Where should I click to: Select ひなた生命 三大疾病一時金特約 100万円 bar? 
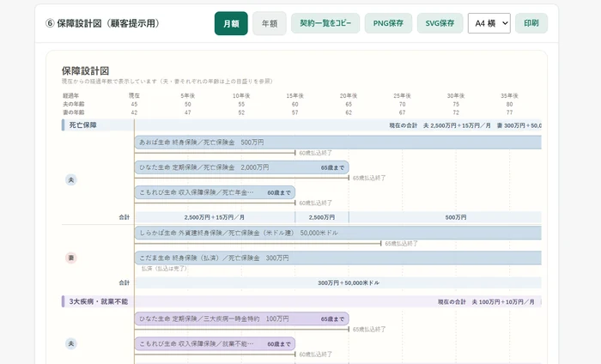coord(241,318)
